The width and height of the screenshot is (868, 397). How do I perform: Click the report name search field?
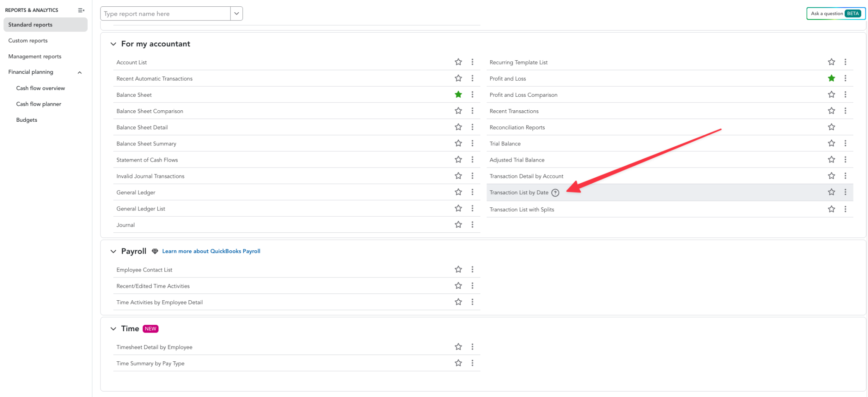click(x=165, y=14)
